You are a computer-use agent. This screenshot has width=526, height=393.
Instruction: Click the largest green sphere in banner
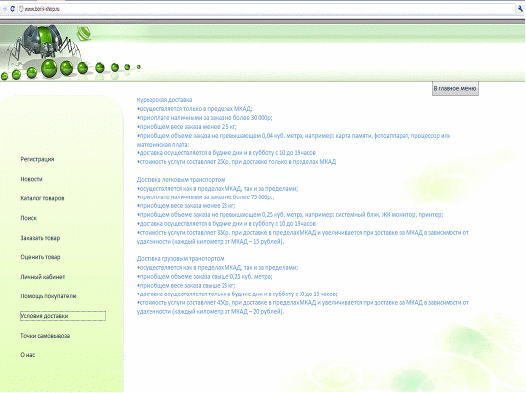pyautogui.click(x=49, y=67)
